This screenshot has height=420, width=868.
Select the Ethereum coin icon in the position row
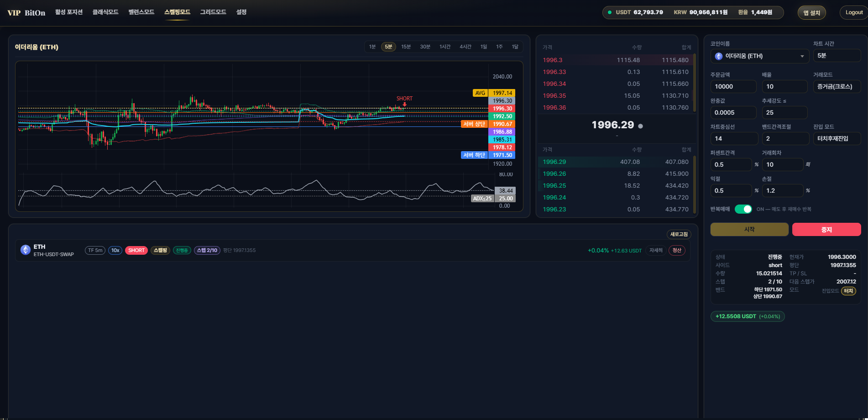click(x=25, y=250)
